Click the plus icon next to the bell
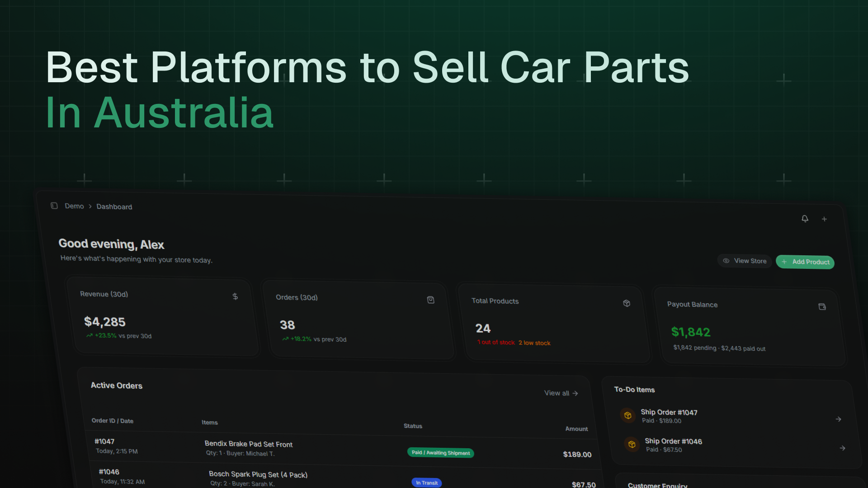The image size is (868, 488). 824,219
